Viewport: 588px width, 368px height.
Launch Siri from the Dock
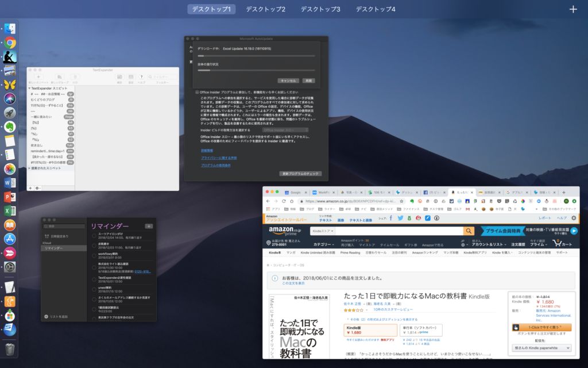click(10, 98)
